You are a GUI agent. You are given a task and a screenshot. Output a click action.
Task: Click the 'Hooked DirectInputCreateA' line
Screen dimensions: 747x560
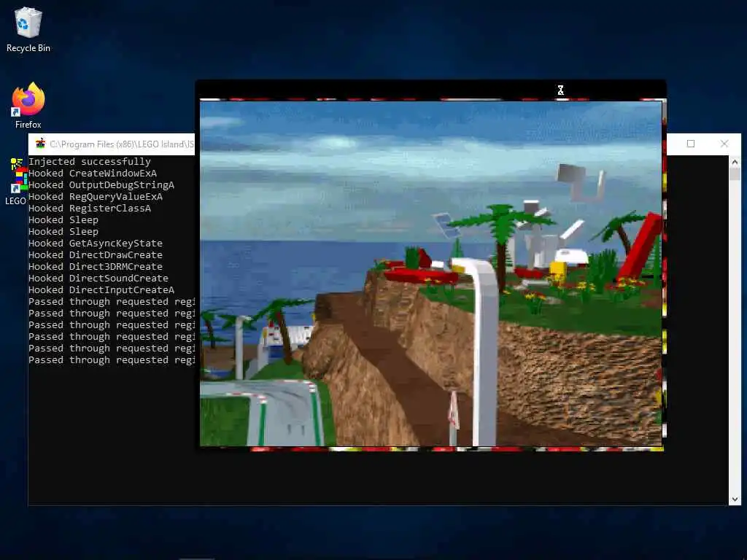point(101,290)
